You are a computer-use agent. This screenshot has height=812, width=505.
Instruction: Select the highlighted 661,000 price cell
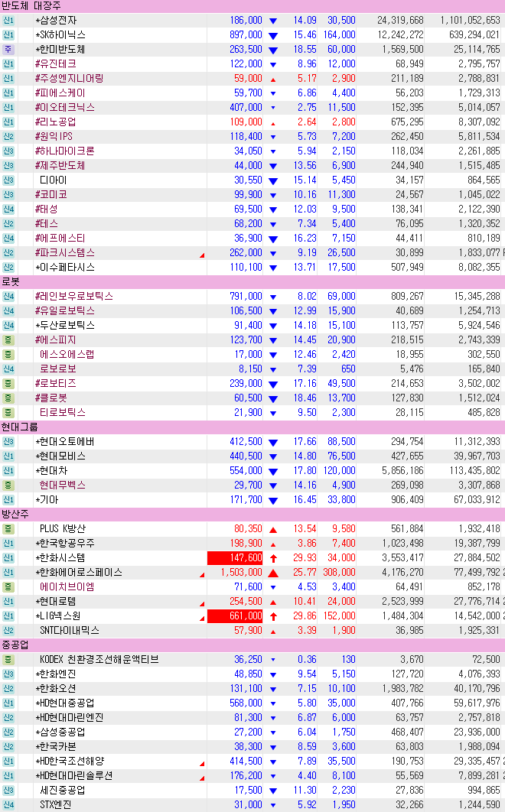coord(235,615)
